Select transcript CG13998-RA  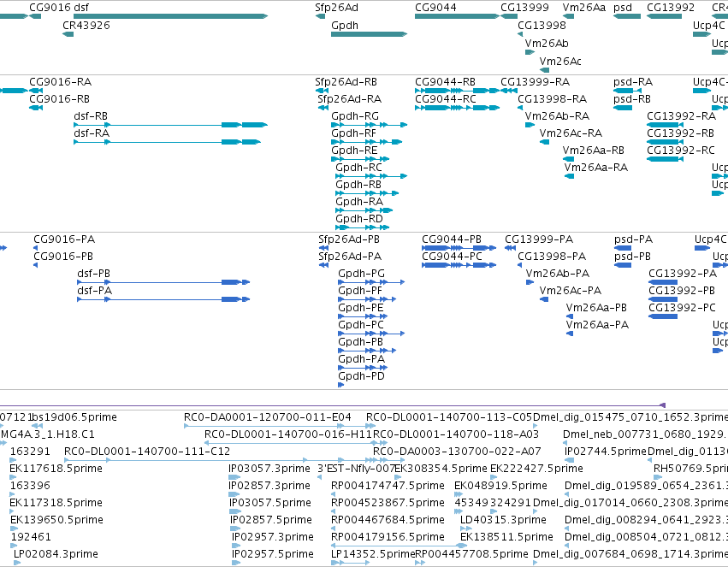pos(520,108)
